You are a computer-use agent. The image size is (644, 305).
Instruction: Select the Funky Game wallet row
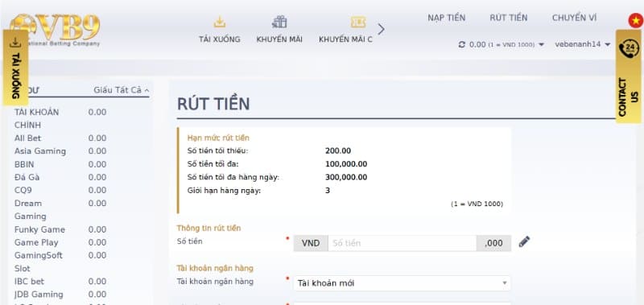(60, 229)
